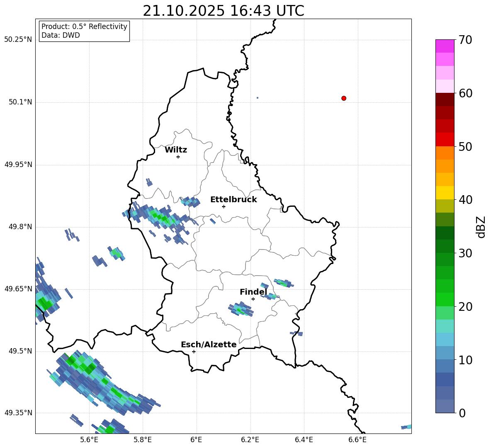Image resolution: width=491 pixels, height=448 pixels.
Task: Click the 6.2°E longitude label
Action: (x=250, y=440)
